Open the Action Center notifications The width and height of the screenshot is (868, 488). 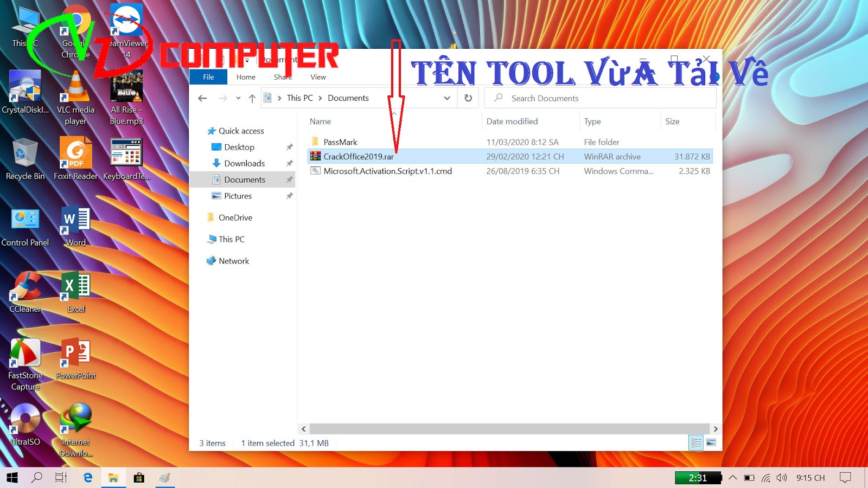[x=845, y=478]
